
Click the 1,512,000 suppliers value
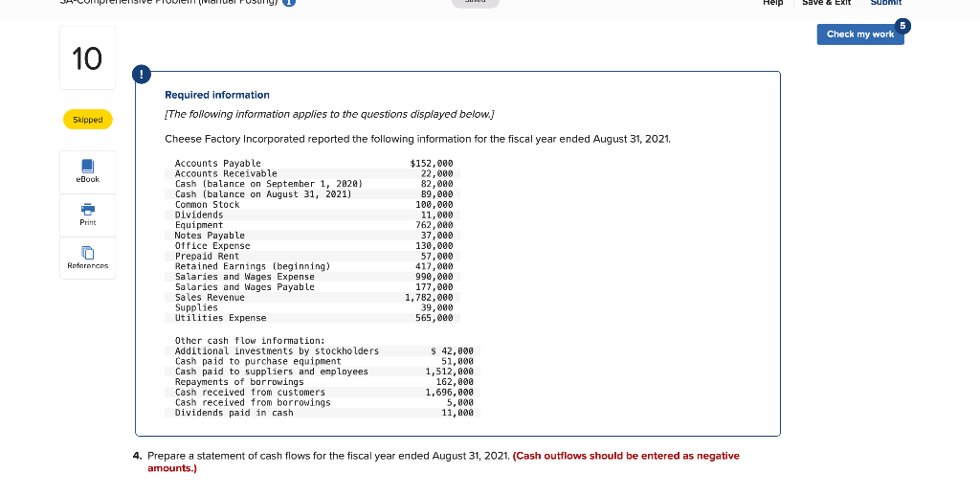tap(450, 372)
